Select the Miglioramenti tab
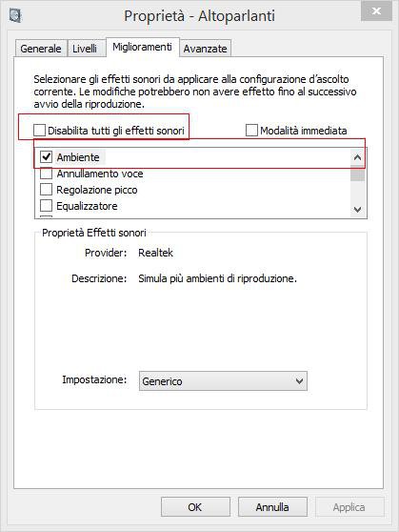The image size is (399, 532). 142,47
